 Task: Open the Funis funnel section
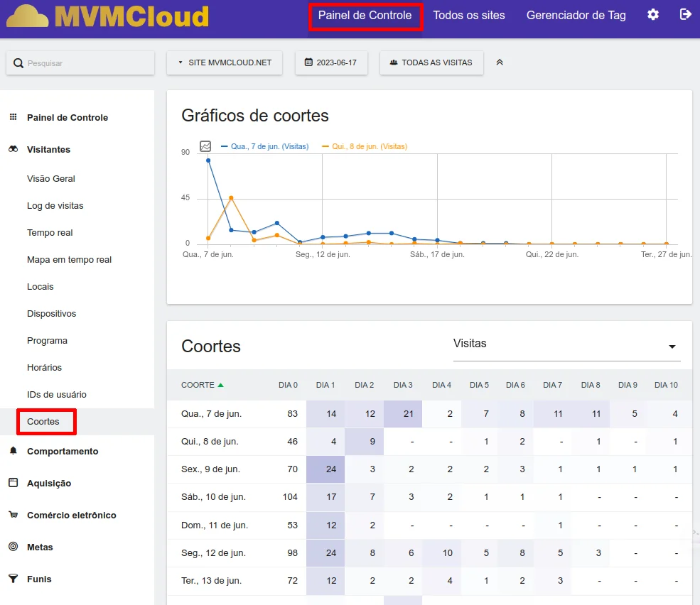click(x=39, y=579)
